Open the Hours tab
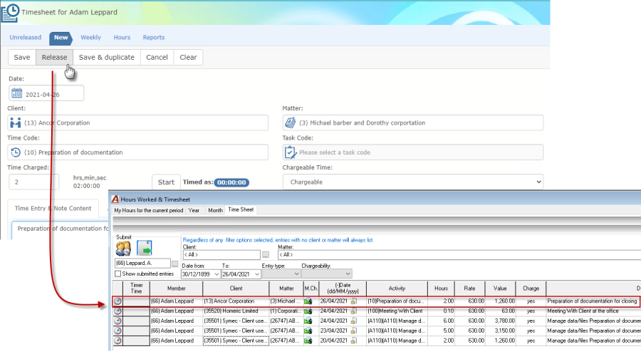The image size is (641, 364). 122,37
